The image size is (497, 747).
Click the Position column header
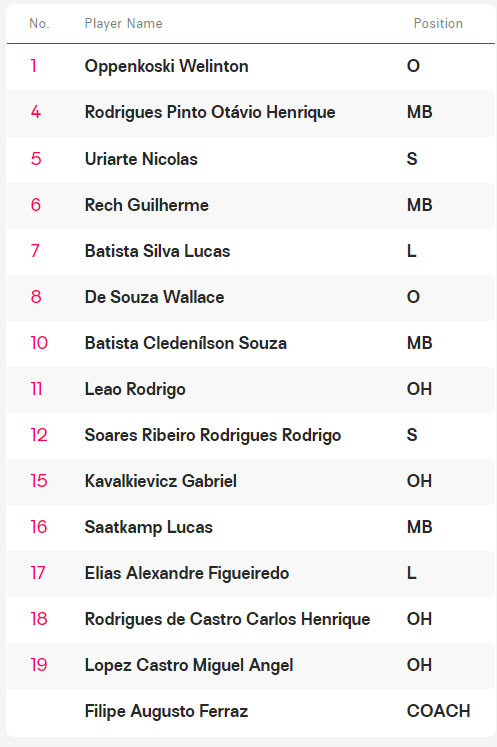click(x=438, y=23)
